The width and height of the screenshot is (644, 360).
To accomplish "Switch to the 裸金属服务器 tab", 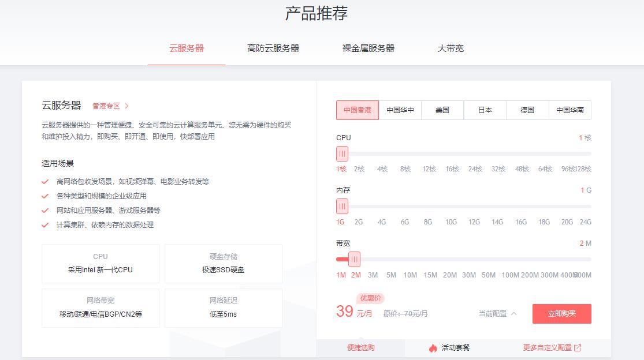I will click(368, 48).
